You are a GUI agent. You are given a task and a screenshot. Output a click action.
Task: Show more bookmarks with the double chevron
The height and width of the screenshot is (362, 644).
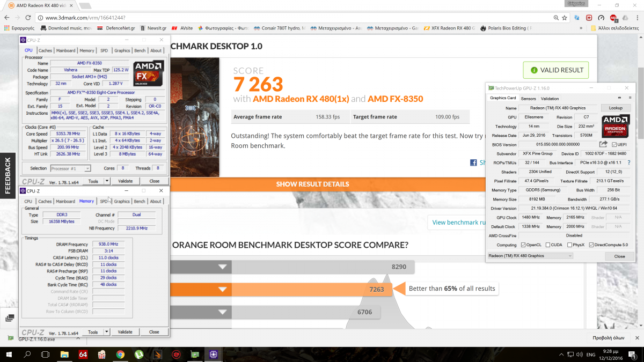pos(582,28)
